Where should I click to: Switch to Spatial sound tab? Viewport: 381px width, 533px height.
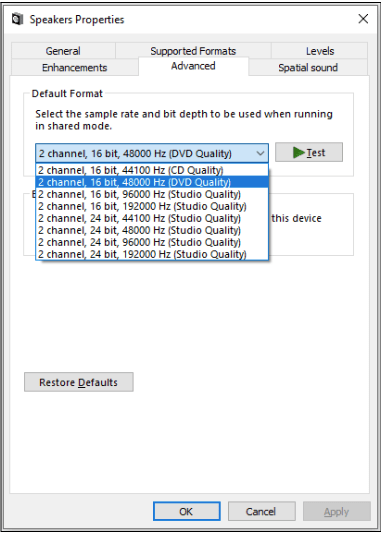coord(308,67)
